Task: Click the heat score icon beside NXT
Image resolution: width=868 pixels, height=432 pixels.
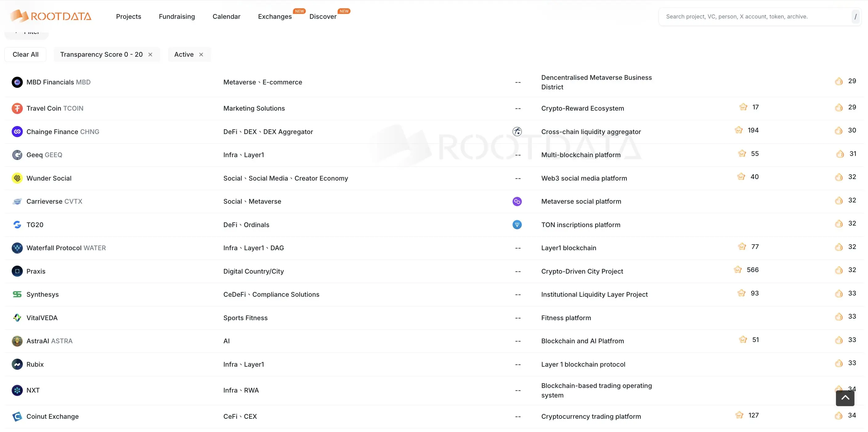Action: (x=839, y=389)
